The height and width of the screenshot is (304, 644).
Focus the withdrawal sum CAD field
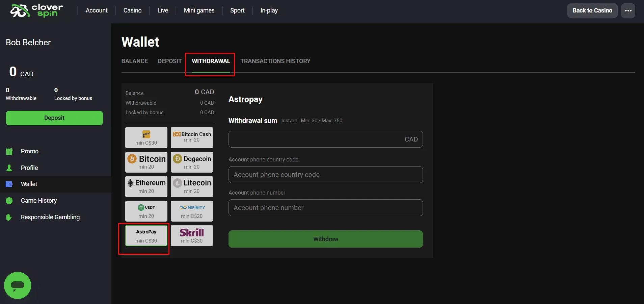click(x=326, y=139)
